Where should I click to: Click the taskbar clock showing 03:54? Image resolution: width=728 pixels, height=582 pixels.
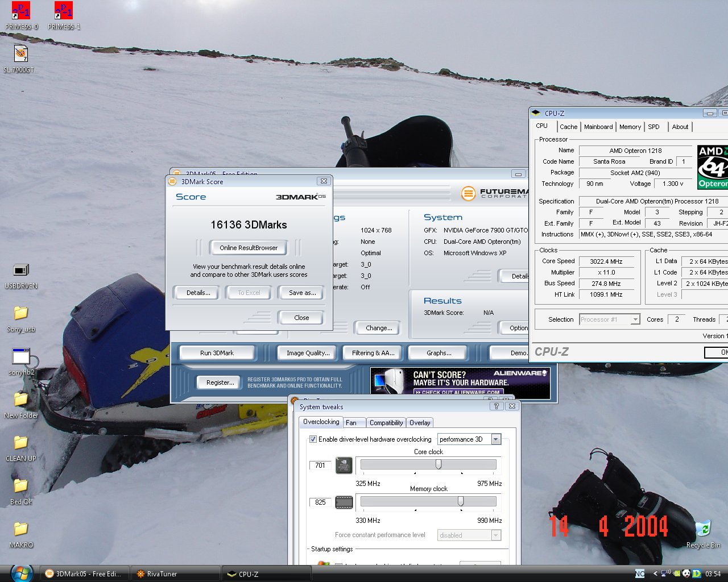[x=713, y=574]
